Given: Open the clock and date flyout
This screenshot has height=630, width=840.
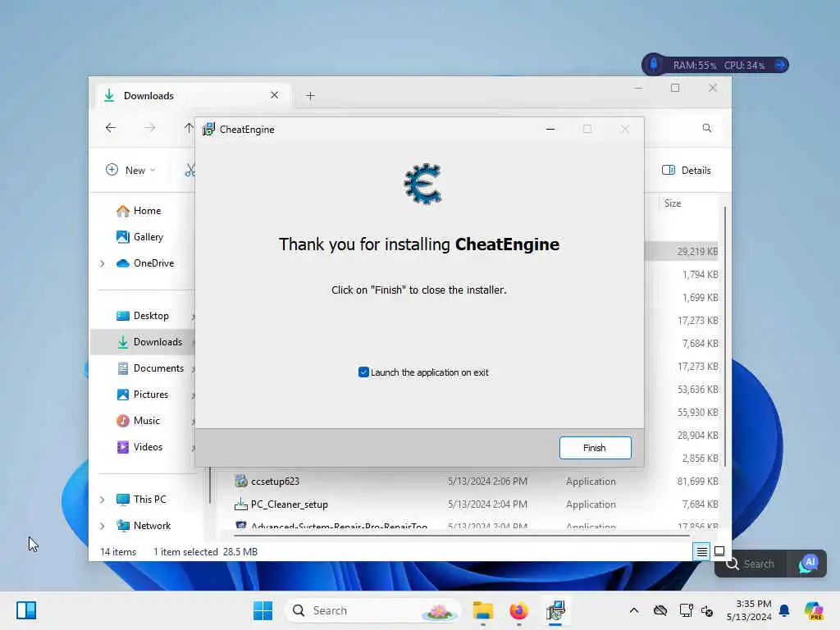Looking at the screenshot, I should (x=748, y=610).
